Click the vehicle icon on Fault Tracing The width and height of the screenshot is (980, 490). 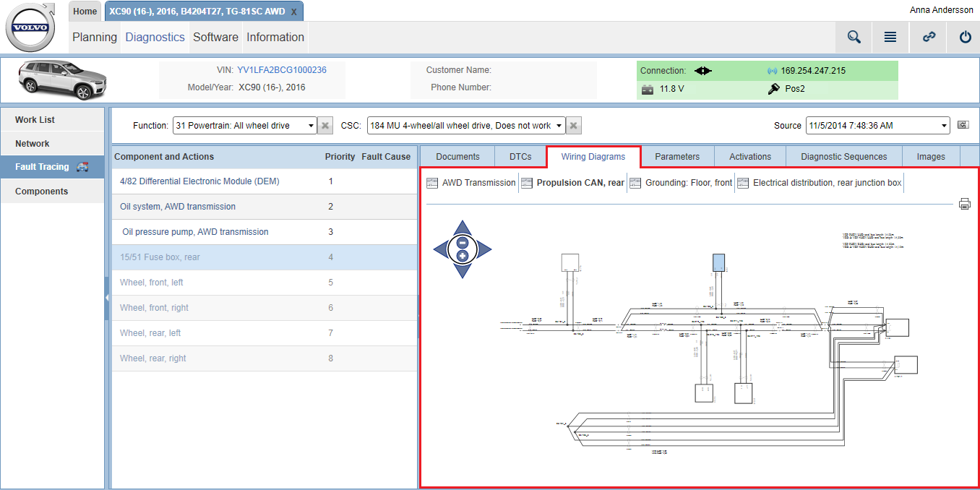(x=82, y=167)
